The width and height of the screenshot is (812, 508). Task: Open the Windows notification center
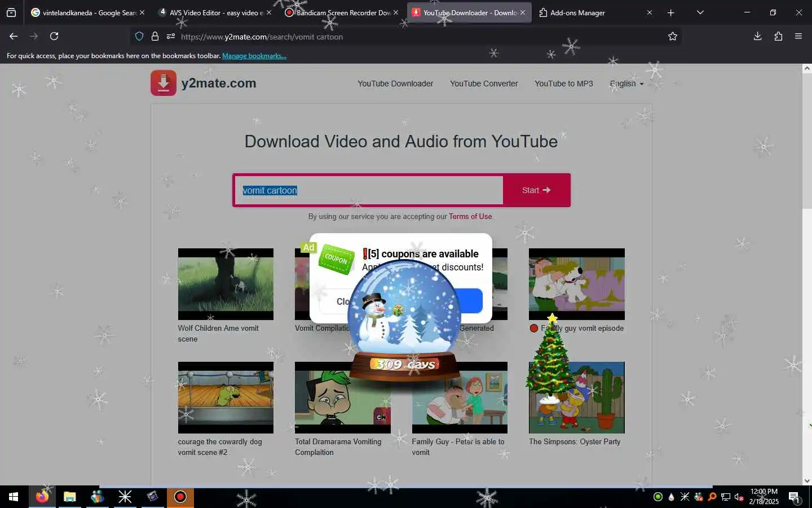pyautogui.click(x=794, y=497)
